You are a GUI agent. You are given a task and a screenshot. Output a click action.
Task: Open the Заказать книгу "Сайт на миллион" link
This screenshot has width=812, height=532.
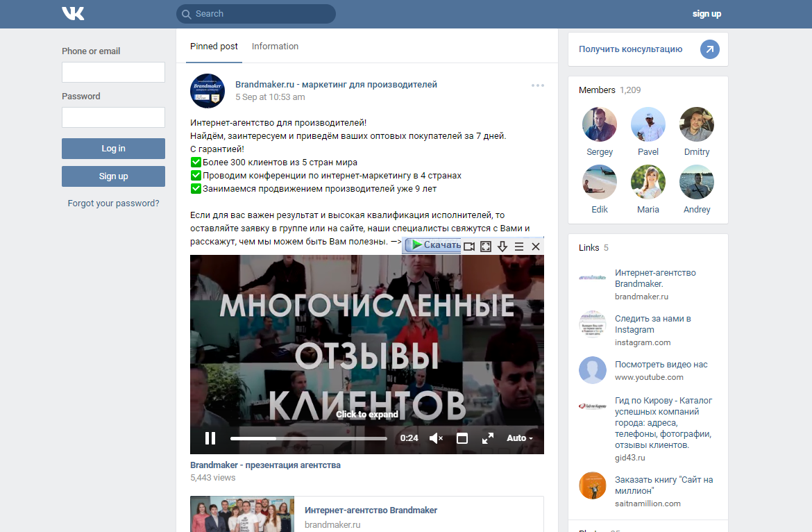click(x=664, y=485)
